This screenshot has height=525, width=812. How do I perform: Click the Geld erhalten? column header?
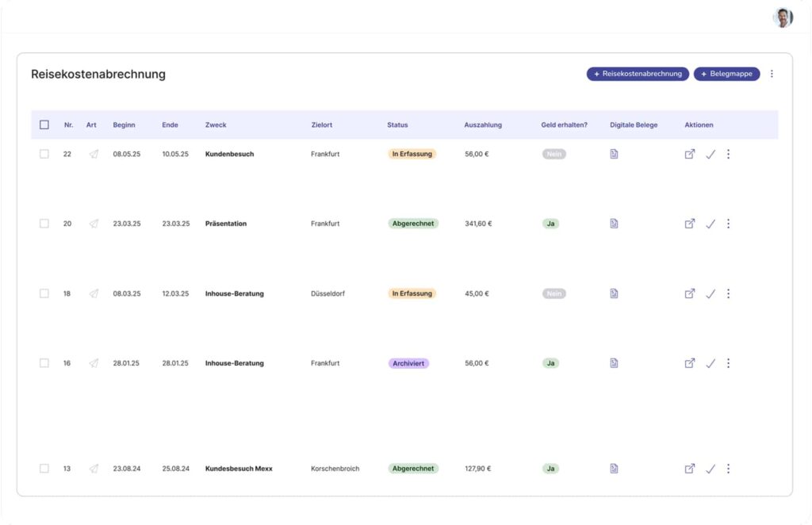564,125
